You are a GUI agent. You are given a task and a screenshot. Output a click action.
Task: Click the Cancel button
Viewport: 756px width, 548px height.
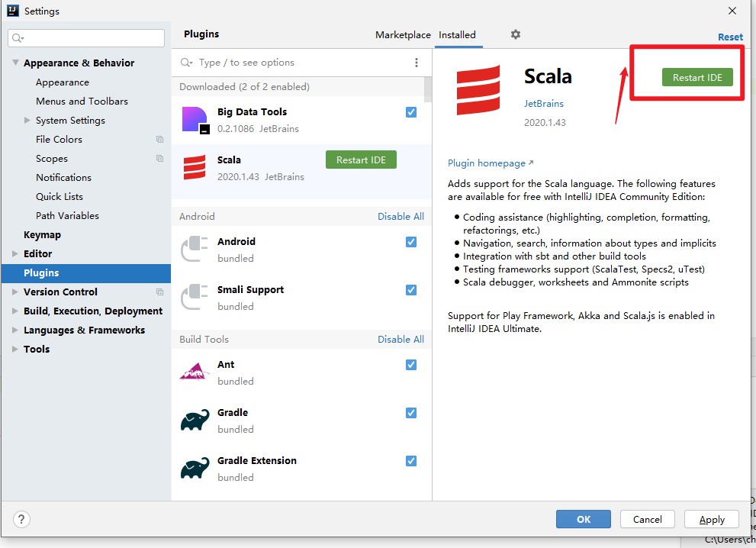(647, 519)
